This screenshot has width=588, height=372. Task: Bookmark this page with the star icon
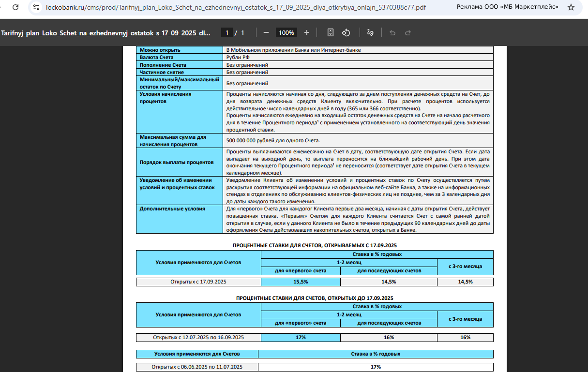[x=571, y=7]
